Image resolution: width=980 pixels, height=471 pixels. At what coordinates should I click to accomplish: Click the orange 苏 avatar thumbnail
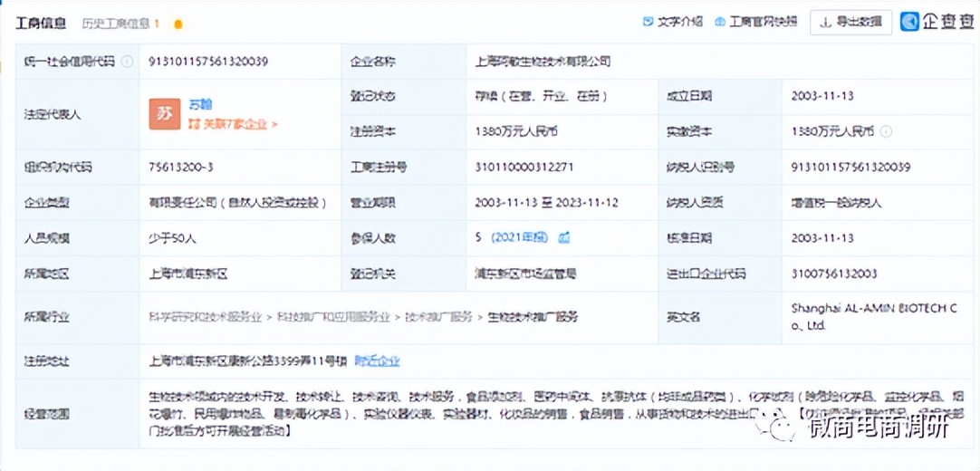(164, 114)
